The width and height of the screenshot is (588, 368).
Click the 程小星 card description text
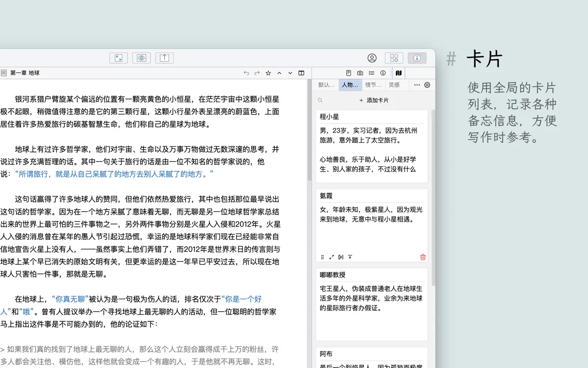click(x=369, y=150)
